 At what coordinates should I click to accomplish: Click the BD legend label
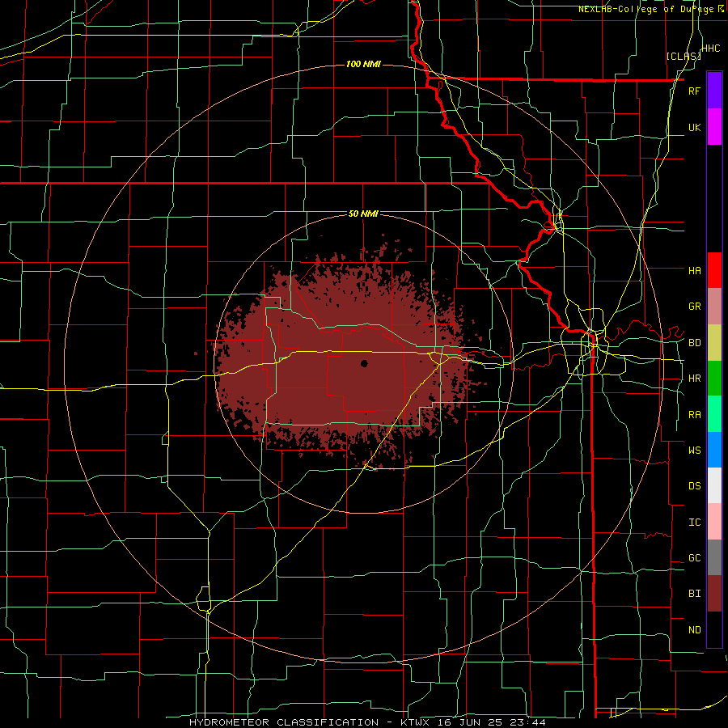tap(694, 343)
